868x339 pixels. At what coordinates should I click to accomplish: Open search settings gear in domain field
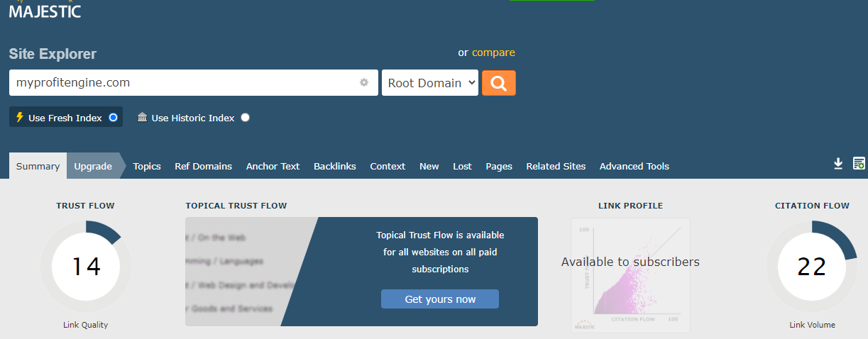click(x=364, y=82)
